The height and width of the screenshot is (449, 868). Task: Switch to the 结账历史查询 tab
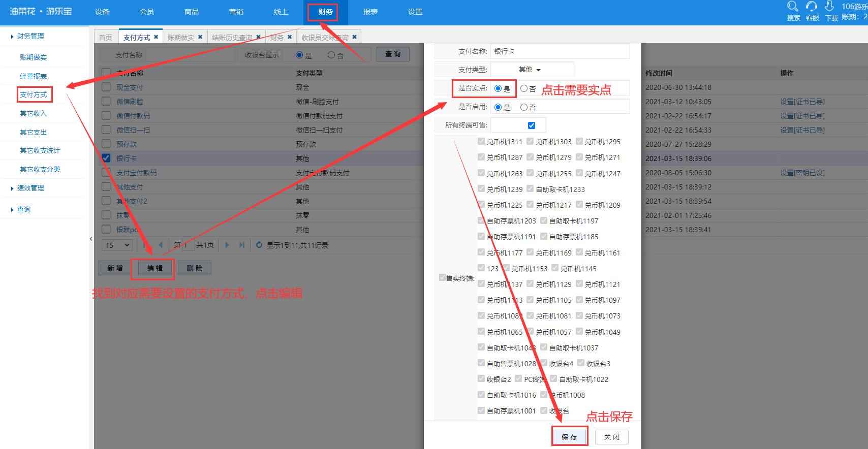click(232, 37)
